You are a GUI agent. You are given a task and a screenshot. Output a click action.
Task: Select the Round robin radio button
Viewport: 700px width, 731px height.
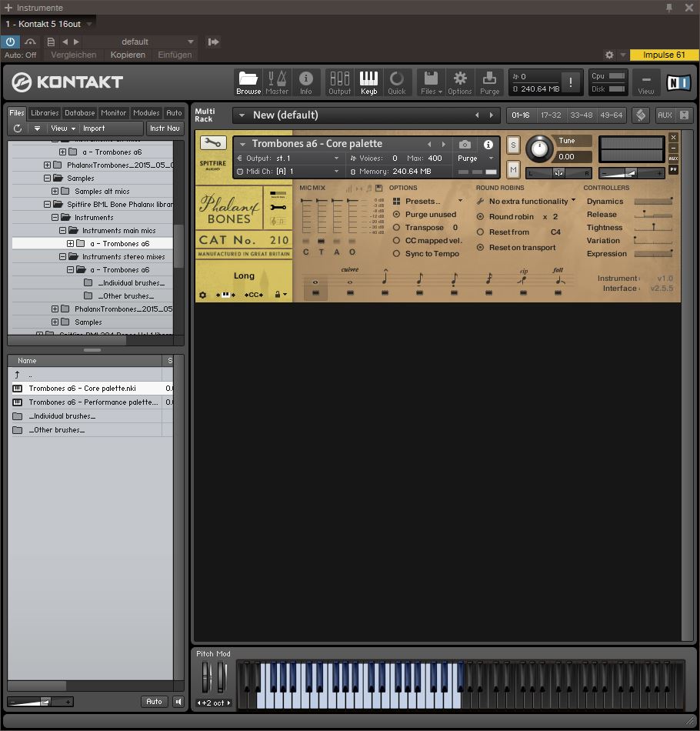480,217
